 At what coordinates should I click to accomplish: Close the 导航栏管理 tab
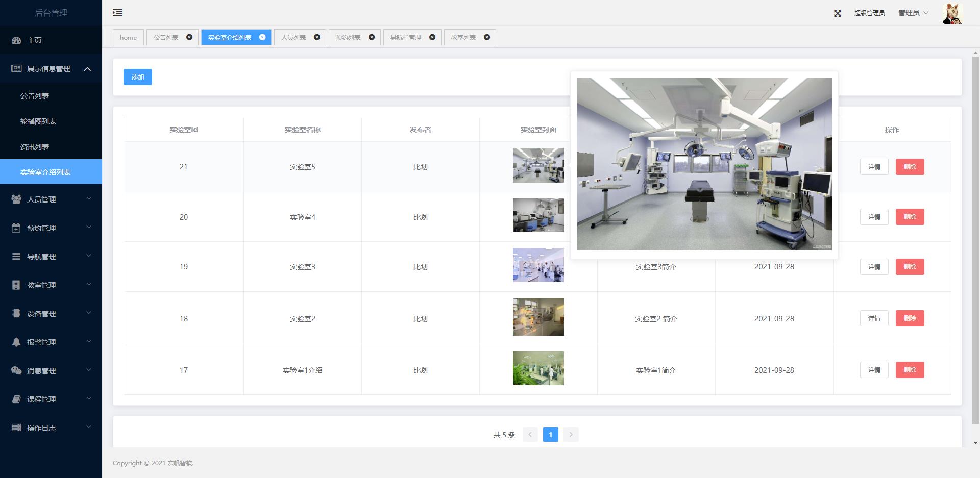point(432,37)
